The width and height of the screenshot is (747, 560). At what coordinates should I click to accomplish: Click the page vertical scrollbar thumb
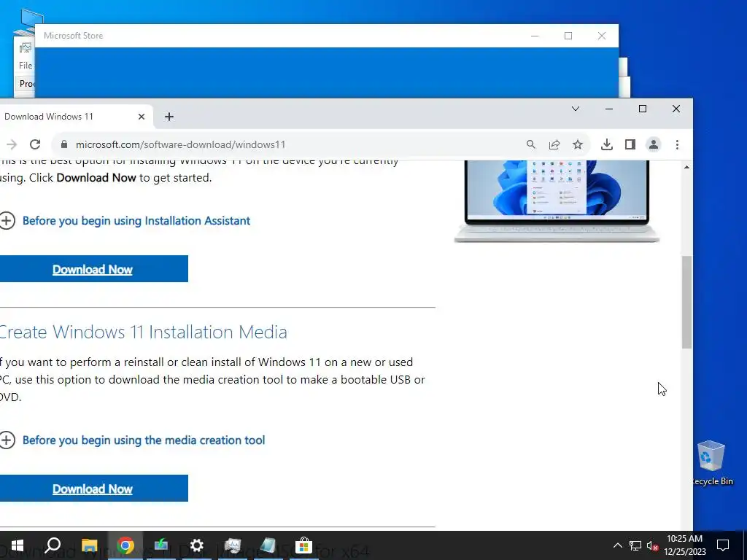(x=686, y=302)
